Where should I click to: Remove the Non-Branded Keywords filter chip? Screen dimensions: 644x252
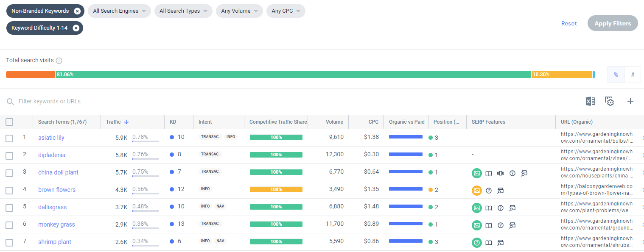tap(77, 11)
